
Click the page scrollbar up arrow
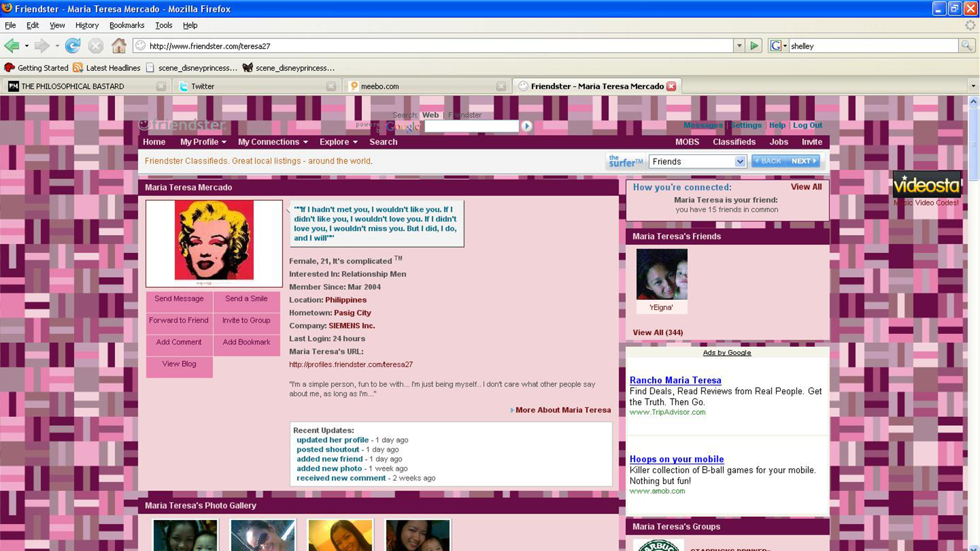[973, 102]
